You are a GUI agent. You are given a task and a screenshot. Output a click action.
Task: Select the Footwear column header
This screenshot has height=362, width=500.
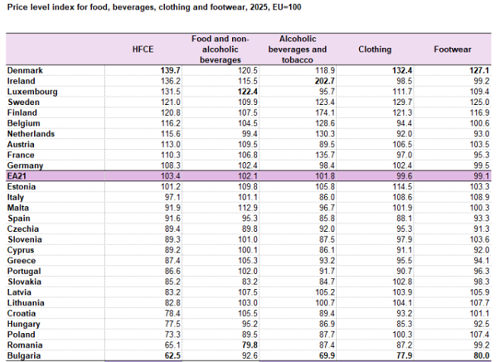[x=452, y=49]
